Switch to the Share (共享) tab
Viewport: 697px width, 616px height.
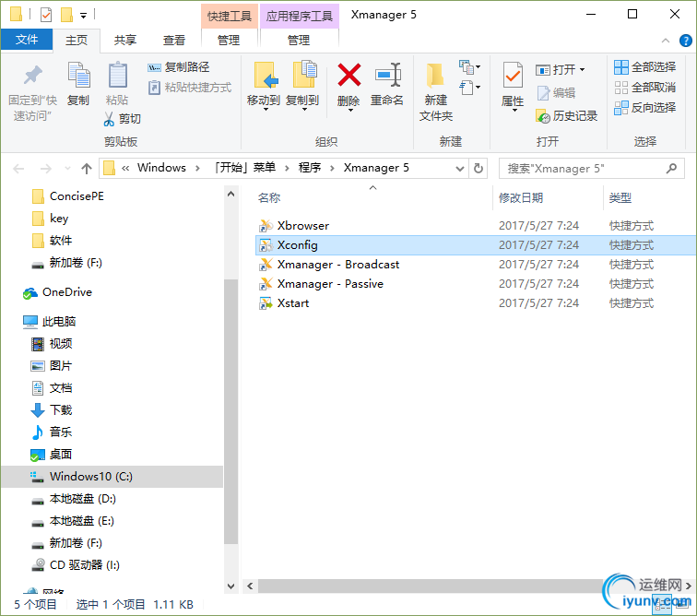(x=124, y=40)
